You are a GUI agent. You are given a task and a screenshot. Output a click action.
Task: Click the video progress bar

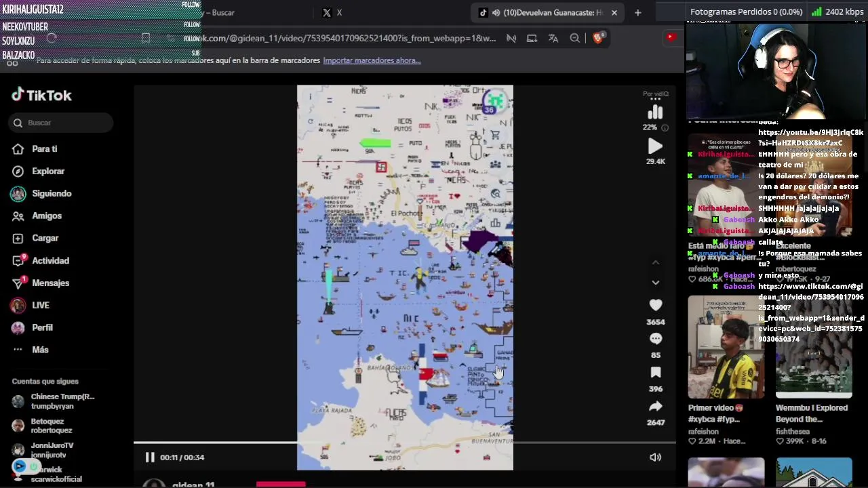405,443
